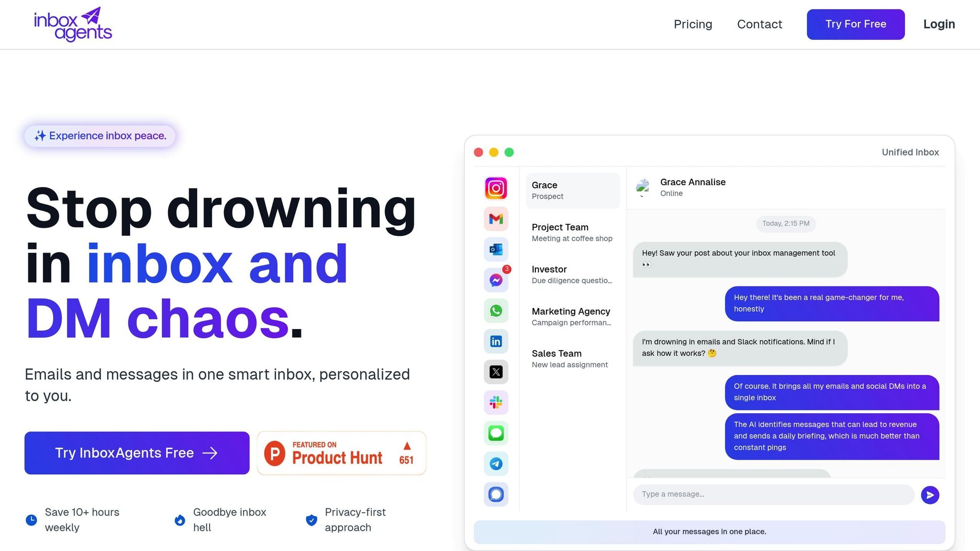Send the typed message with arrow button
This screenshot has height=551, width=980.
coord(930,495)
